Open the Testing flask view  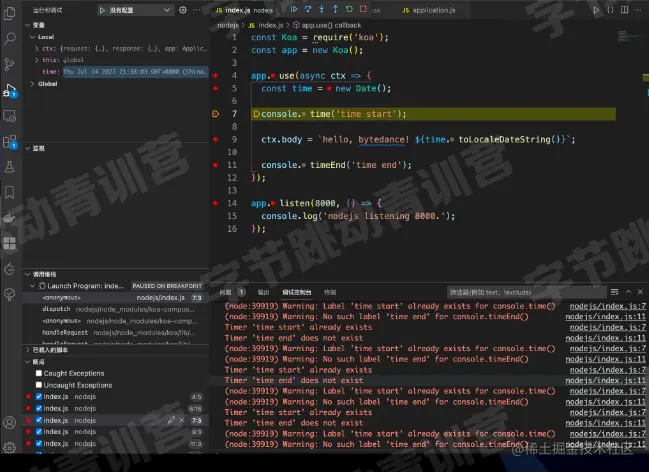(9, 167)
